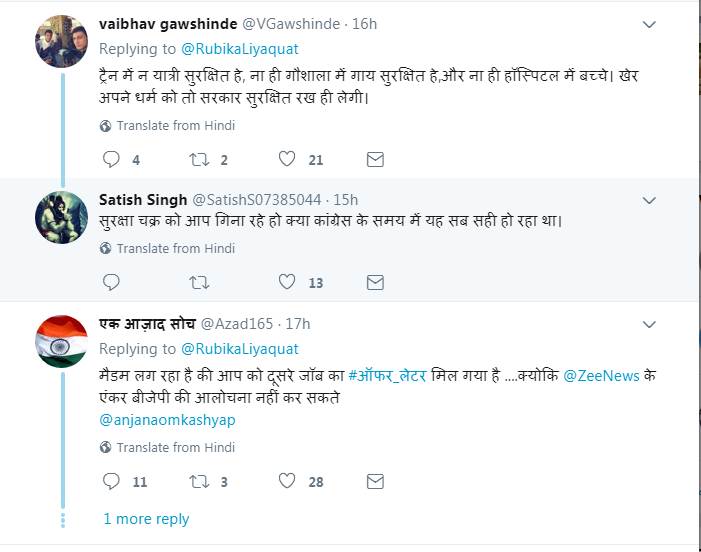
Task: Retweet the Azad165 tweet
Action: coord(199,481)
